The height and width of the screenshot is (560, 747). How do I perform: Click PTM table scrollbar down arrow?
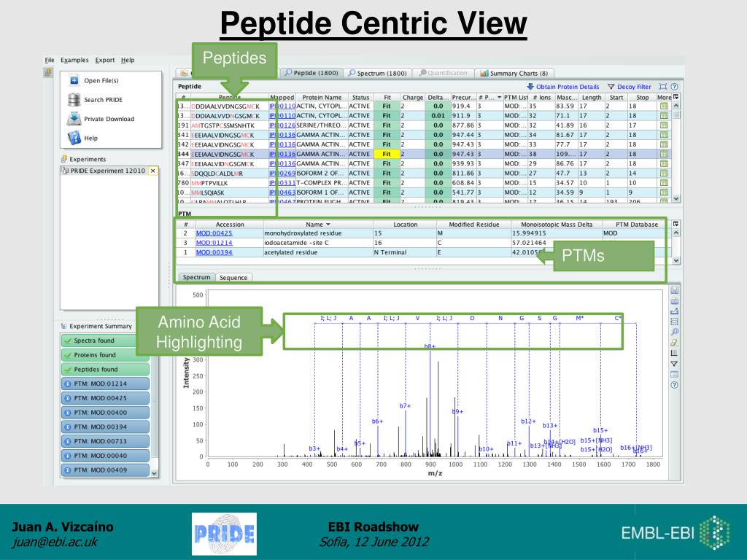click(676, 260)
